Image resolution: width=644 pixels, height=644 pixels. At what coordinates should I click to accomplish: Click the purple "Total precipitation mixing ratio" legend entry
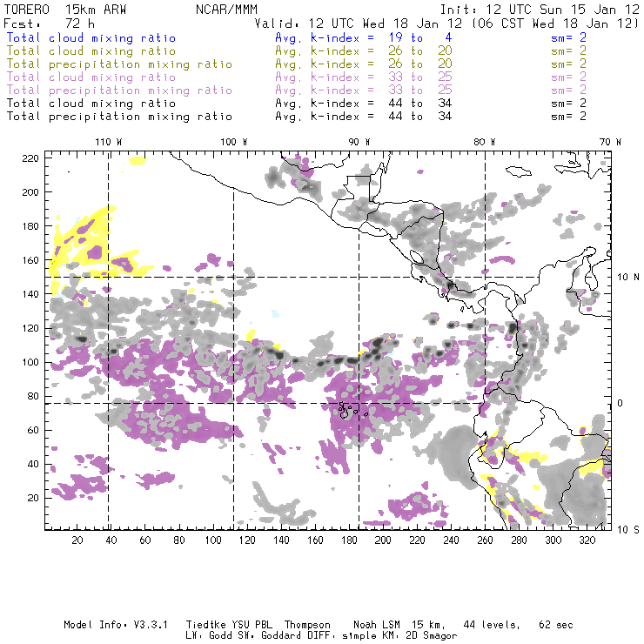coord(119,91)
